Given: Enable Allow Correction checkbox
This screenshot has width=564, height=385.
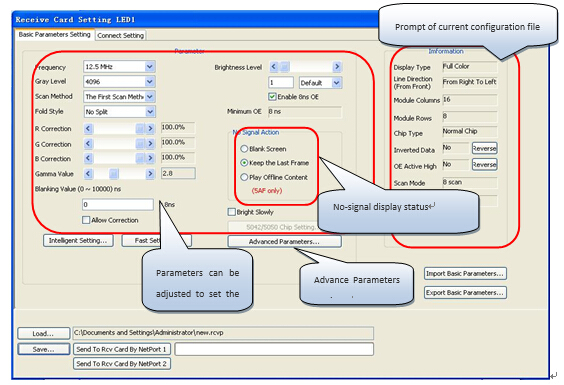Looking at the screenshot, I should click(x=86, y=220).
